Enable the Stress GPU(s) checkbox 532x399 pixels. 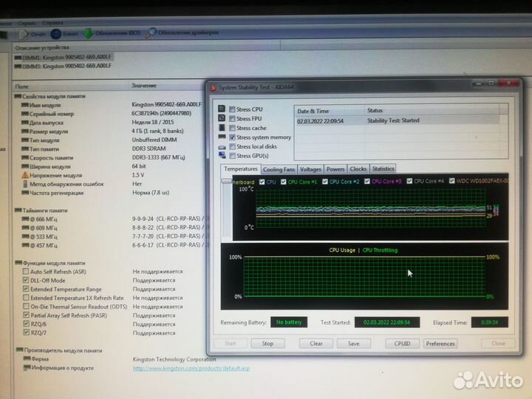(232, 156)
